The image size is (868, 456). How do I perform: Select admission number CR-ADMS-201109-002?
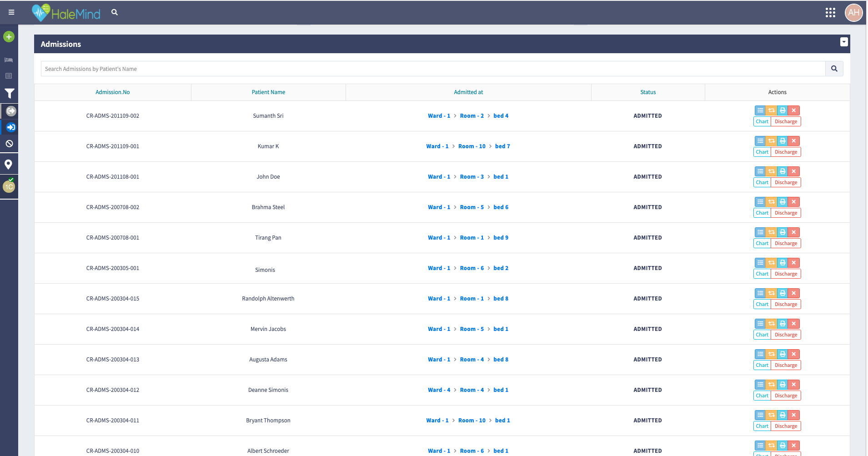113,116
